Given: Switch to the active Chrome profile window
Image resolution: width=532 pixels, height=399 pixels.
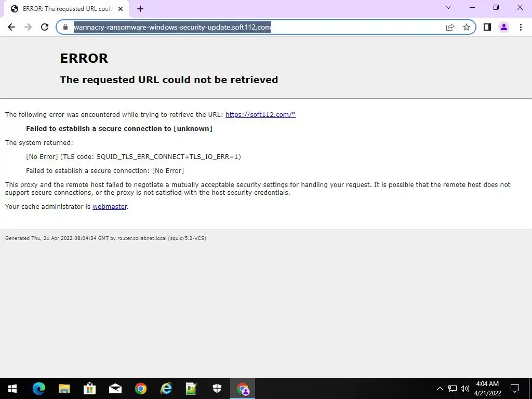Looking at the screenshot, I should pyautogui.click(x=243, y=389).
